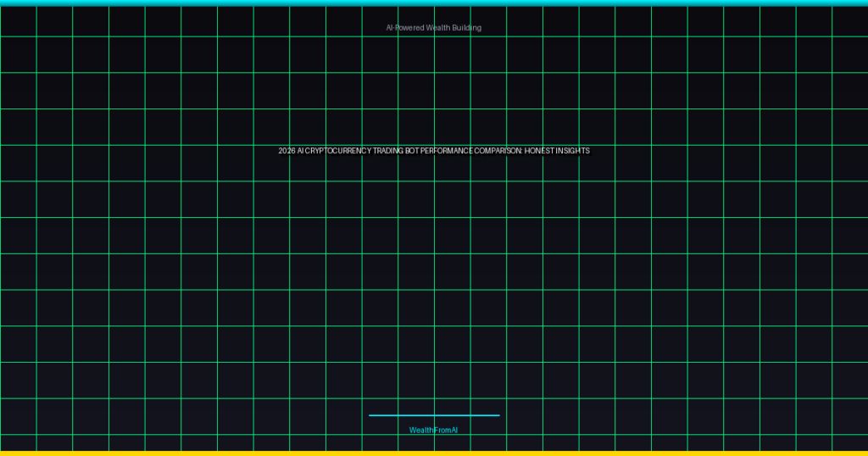Click the word "CRYPTOCURRENCY" in the headline

click(x=338, y=151)
